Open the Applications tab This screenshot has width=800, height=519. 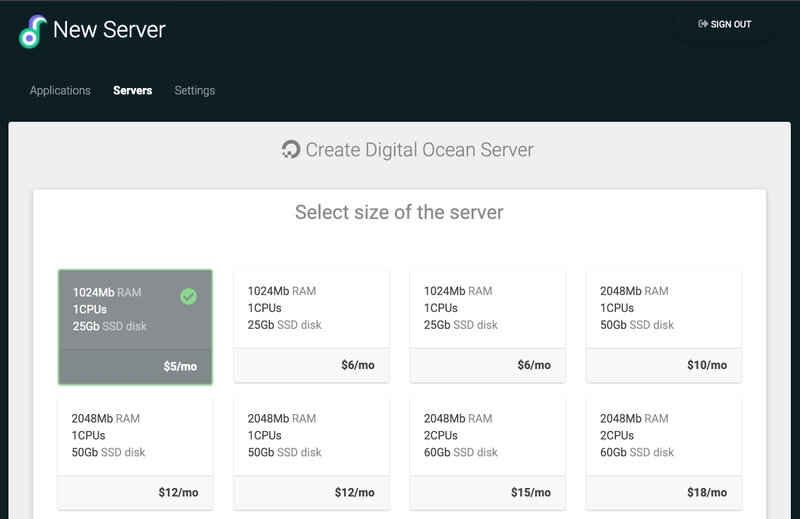[60, 90]
